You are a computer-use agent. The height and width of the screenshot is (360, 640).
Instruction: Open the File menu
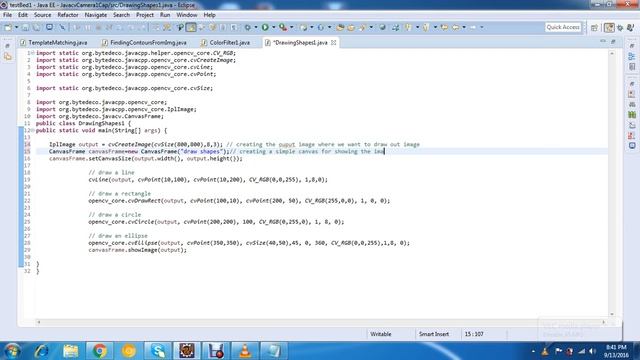[7, 15]
